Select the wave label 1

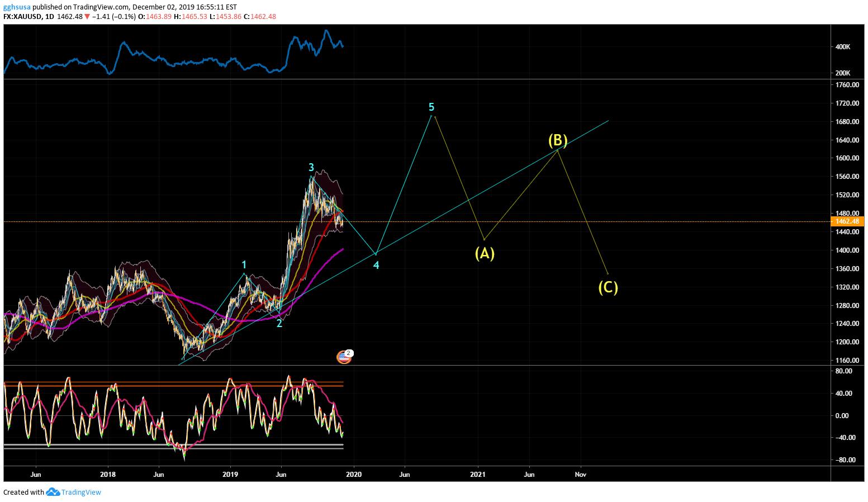[x=244, y=265]
